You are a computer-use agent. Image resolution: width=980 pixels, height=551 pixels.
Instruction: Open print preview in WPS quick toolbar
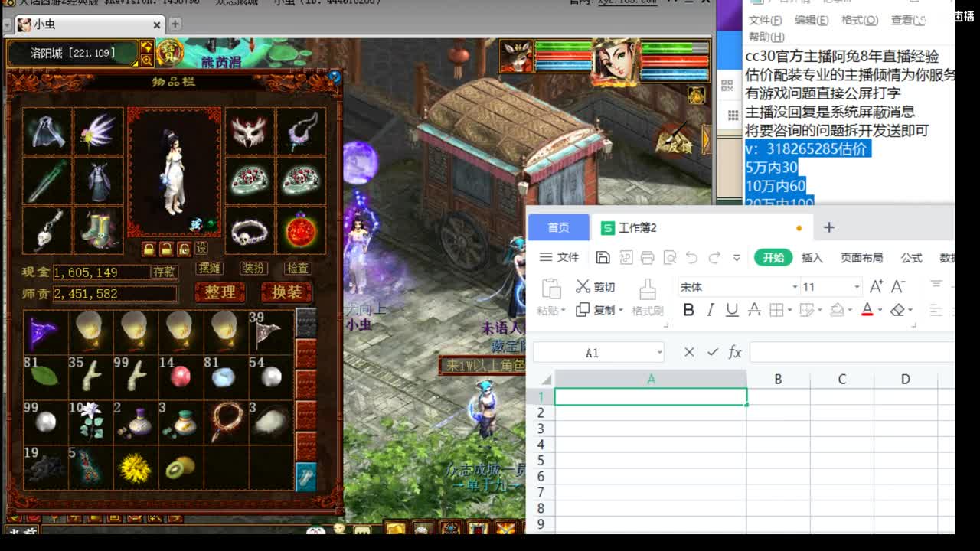pos(670,257)
